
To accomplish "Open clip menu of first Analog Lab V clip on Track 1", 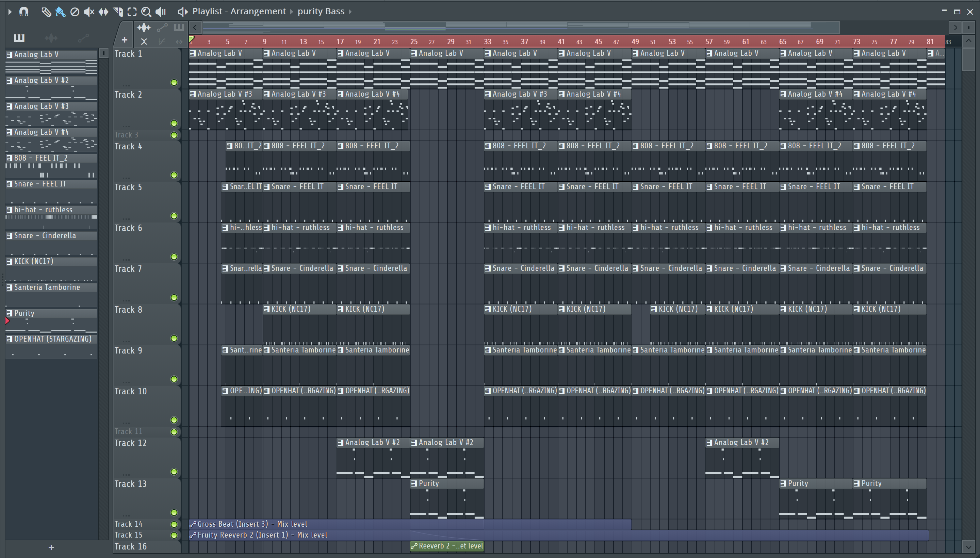I will 193,53.
